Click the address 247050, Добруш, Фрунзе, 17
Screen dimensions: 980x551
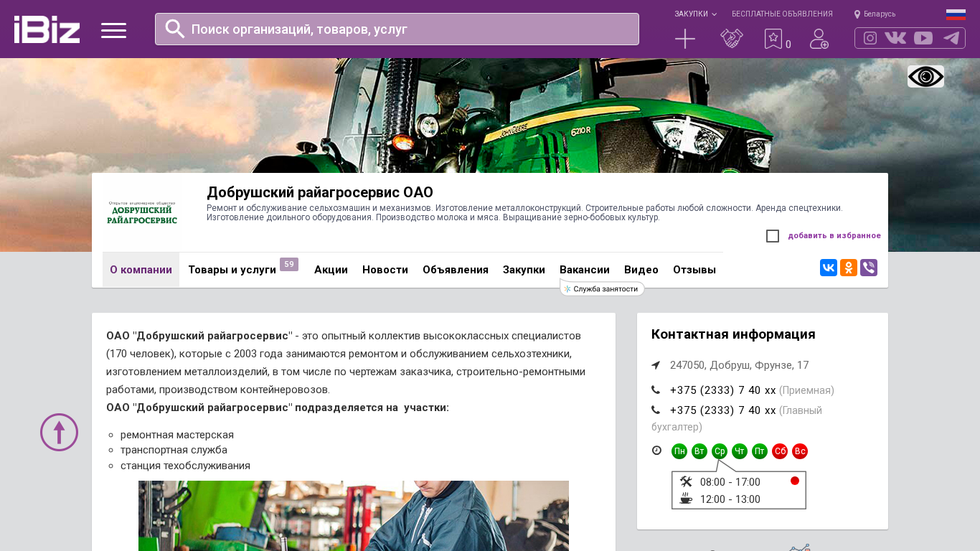click(740, 365)
